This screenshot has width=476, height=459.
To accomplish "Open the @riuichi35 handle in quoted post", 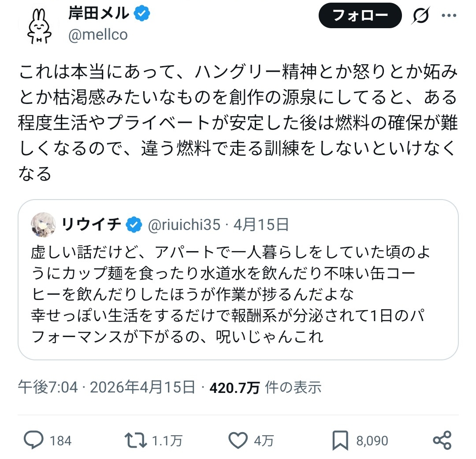I will coord(183,225).
